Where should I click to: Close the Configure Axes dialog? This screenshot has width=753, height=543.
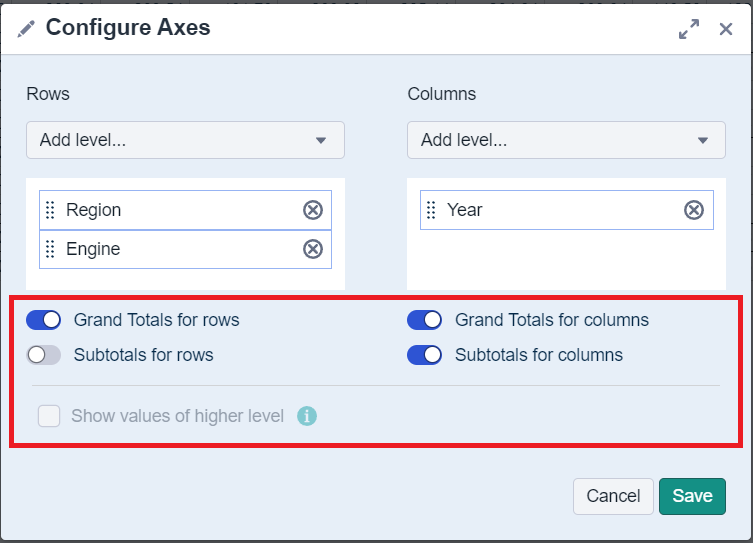point(726,29)
